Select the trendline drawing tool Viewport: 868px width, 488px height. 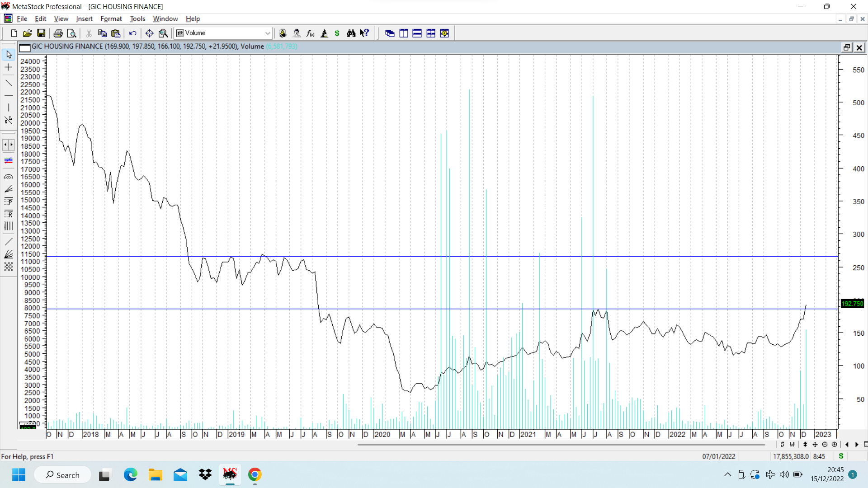click(x=8, y=83)
